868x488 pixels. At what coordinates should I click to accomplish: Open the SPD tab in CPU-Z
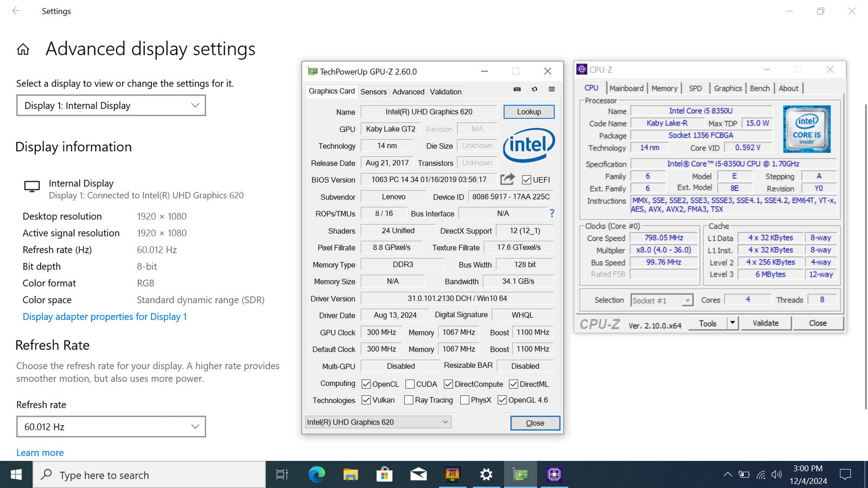[695, 88]
